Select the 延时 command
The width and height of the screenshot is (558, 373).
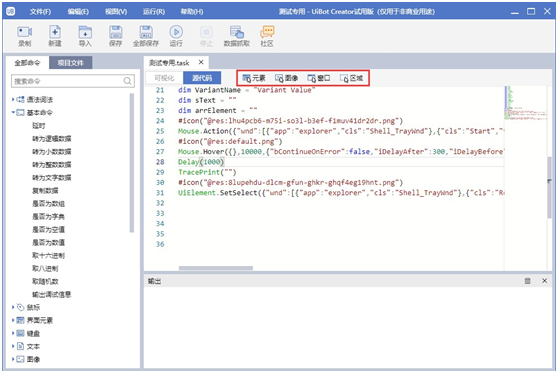pos(38,126)
